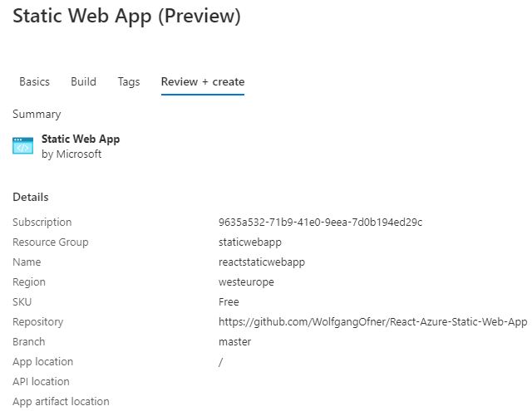Click the Repository label
Image resolution: width=532 pixels, height=411 pixels.
click(38, 322)
